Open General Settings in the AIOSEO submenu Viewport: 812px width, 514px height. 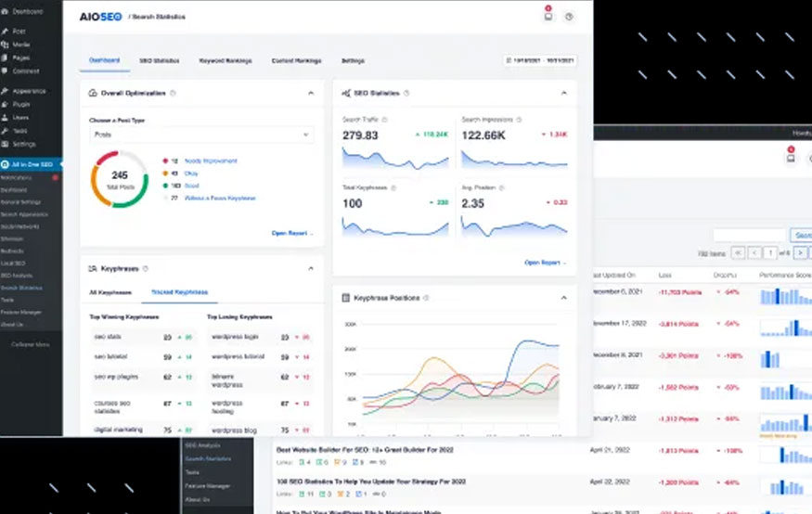(x=20, y=202)
